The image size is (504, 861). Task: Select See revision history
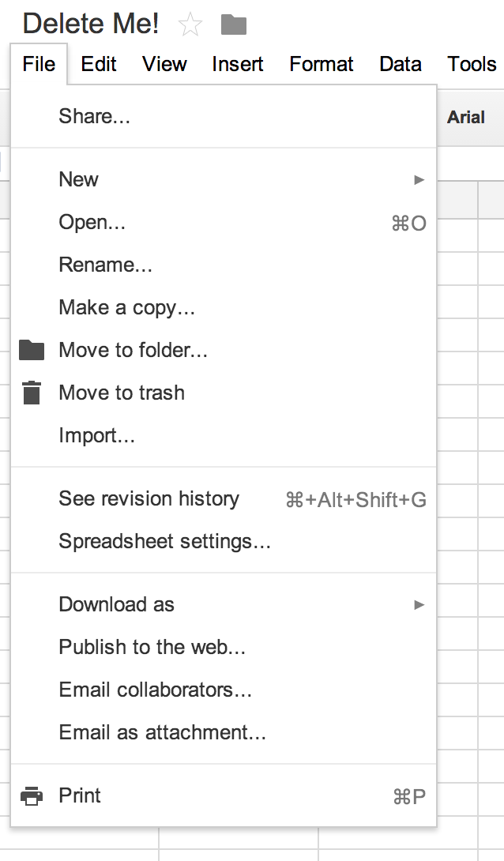[149, 498]
